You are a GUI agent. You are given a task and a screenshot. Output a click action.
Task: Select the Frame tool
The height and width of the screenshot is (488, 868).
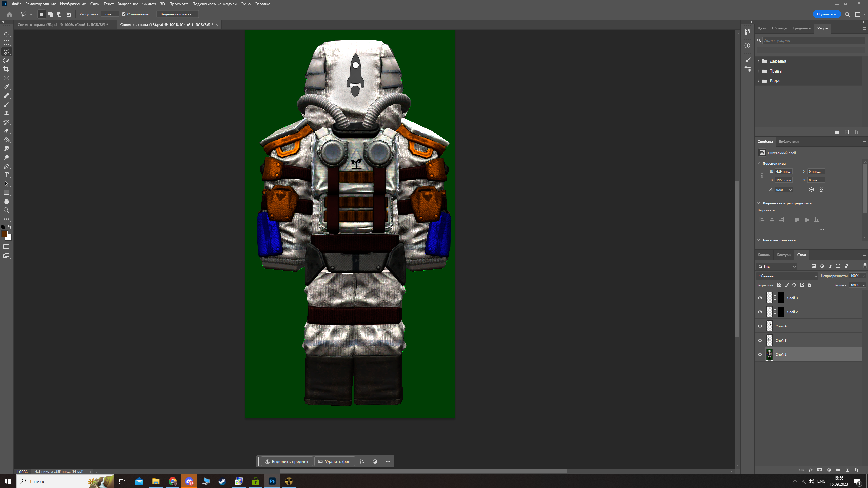click(x=6, y=78)
